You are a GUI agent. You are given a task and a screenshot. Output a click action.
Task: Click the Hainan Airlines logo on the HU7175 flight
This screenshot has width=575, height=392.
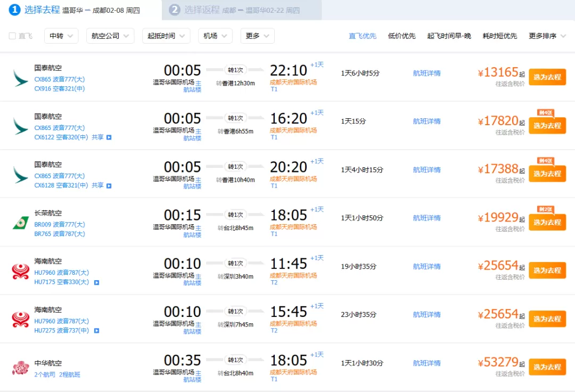tap(21, 271)
